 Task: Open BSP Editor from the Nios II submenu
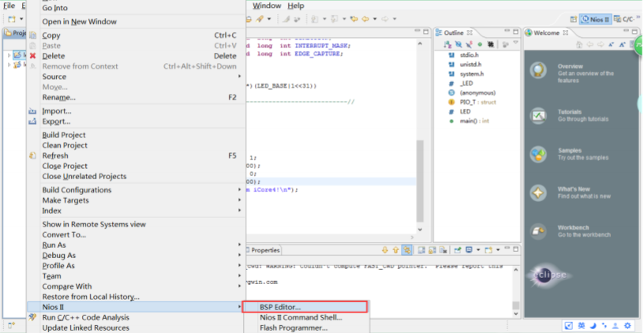coord(281,306)
